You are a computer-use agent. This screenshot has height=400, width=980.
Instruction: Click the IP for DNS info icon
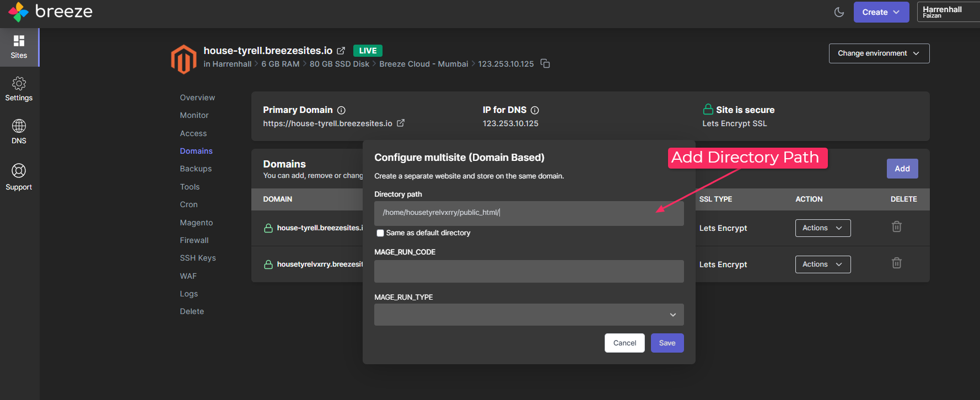pos(535,110)
